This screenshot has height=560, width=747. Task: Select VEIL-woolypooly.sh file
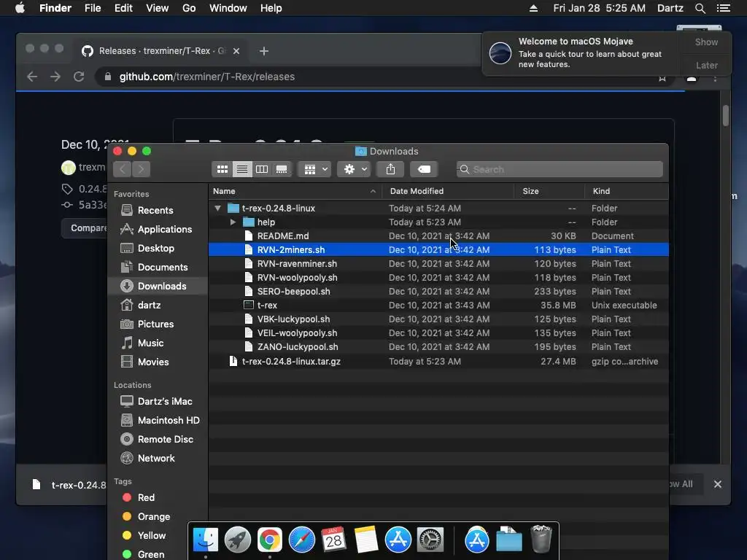[438, 332]
